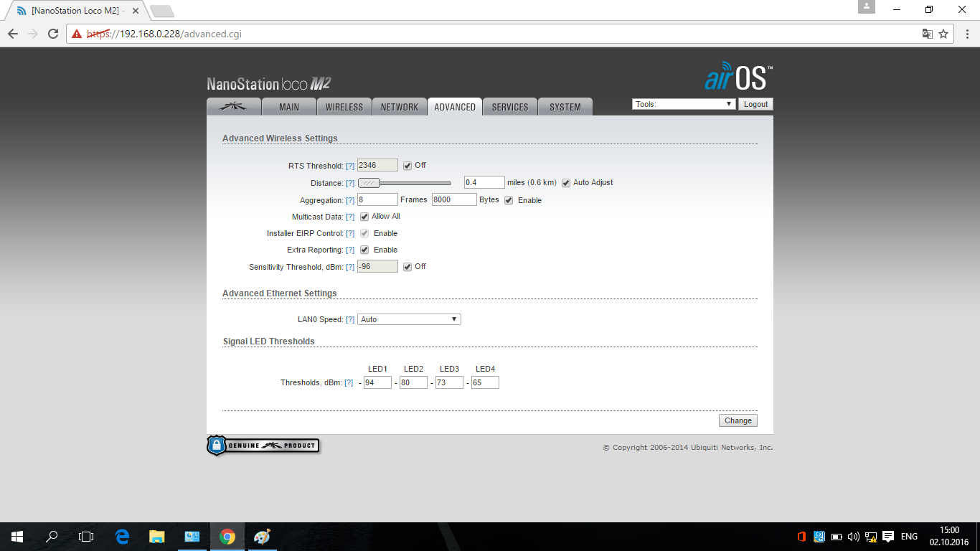This screenshot has width=980, height=551.
Task: Open the taskbar clock and date
Action: coord(949,537)
